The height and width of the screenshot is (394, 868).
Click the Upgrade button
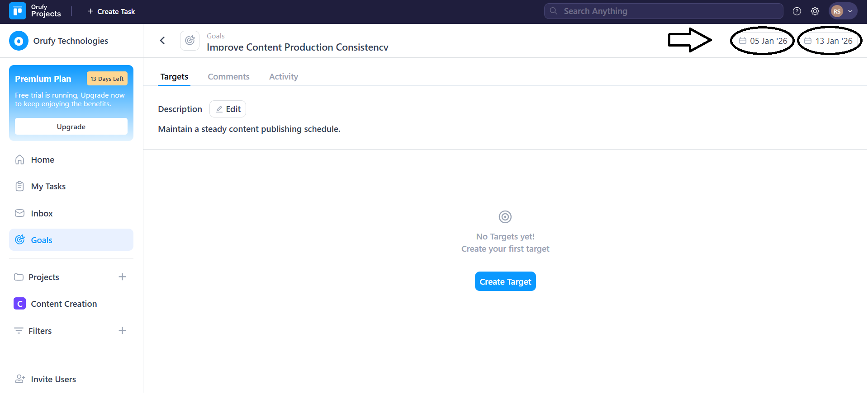(71, 127)
